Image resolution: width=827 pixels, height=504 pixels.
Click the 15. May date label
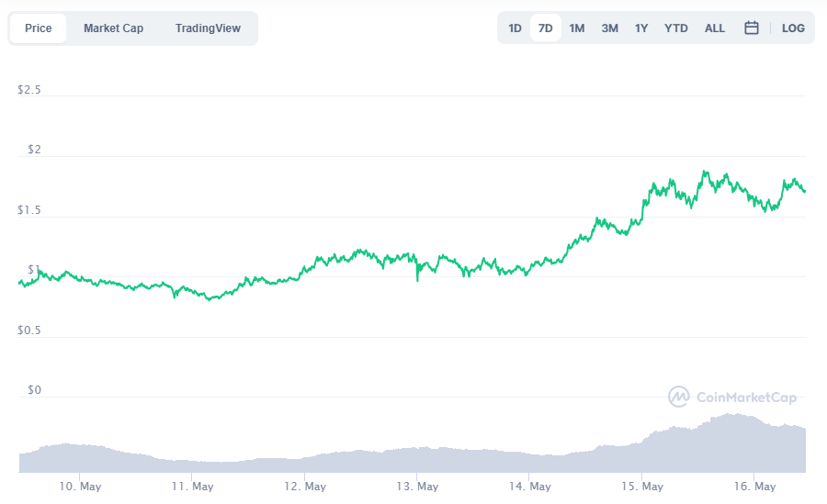pos(640,486)
